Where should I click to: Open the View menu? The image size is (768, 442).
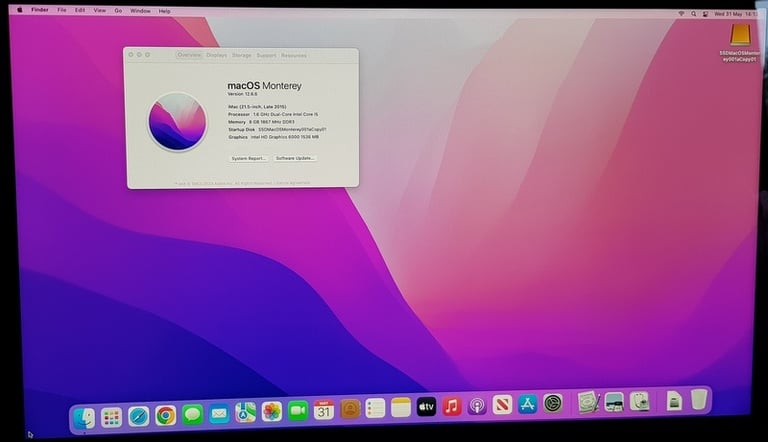pos(99,10)
